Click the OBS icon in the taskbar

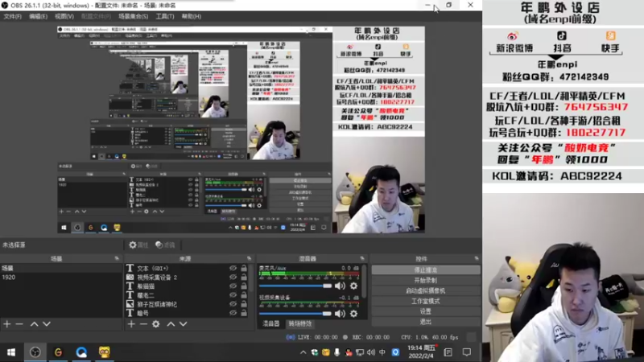(35, 352)
